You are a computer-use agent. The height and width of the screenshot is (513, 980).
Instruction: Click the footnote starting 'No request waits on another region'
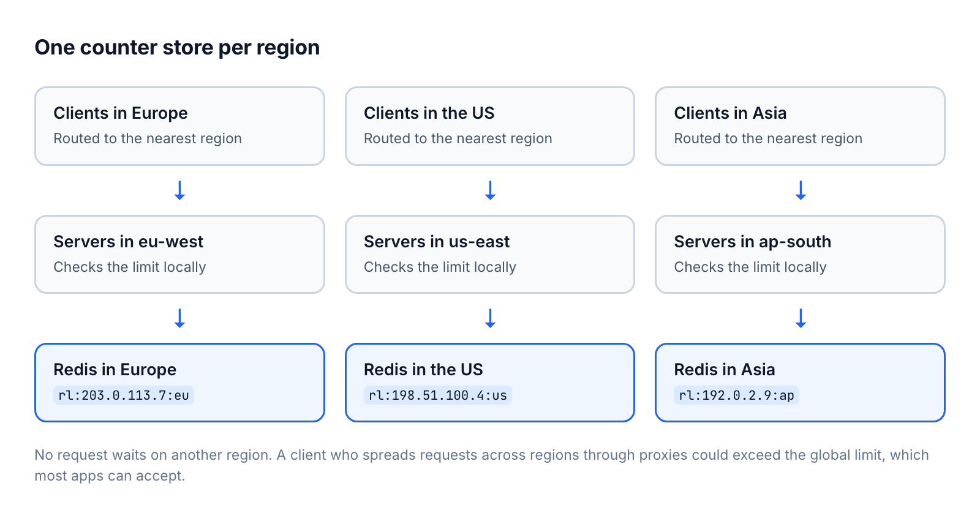click(482, 465)
